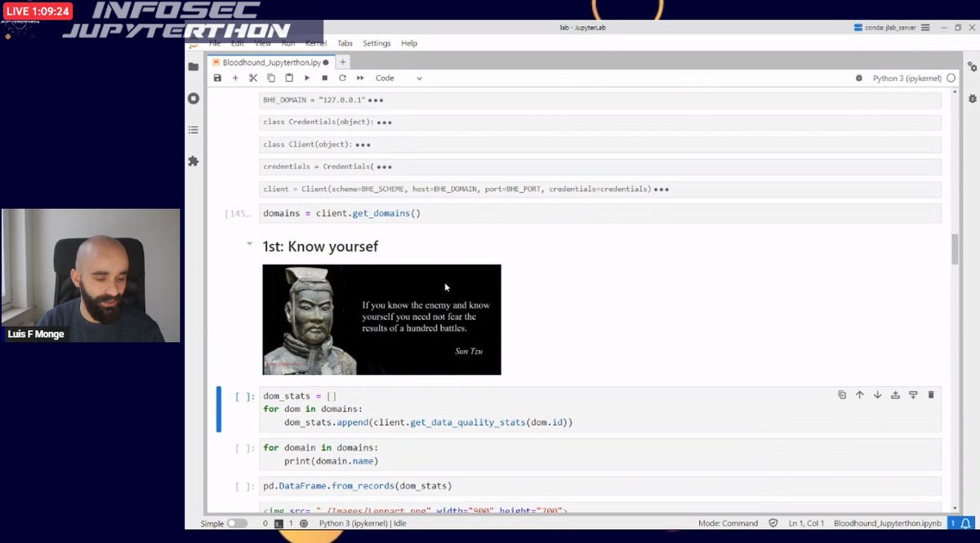Open the File Browser sidebar folder icon
Viewport: 980px width, 543px height.
coord(194,67)
